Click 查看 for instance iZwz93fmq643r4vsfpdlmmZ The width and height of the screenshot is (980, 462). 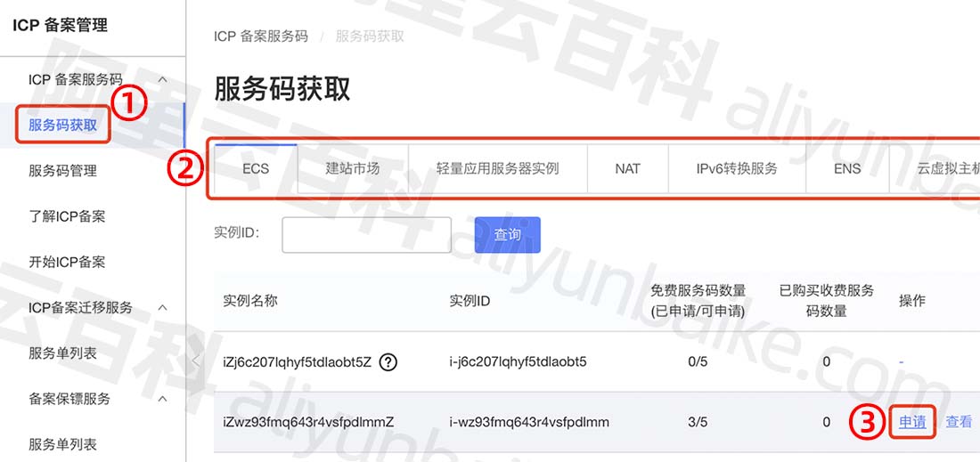coord(959,422)
